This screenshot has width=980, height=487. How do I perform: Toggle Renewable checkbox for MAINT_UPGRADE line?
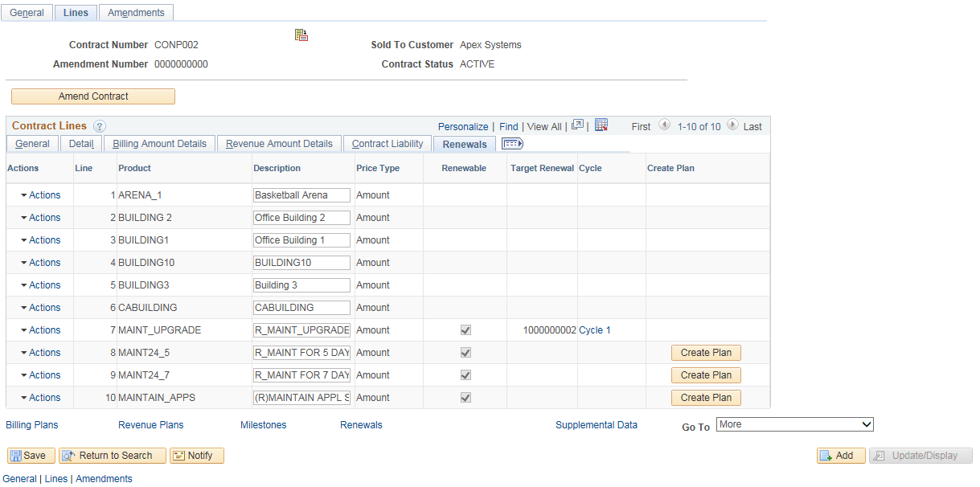(x=465, y=329)
